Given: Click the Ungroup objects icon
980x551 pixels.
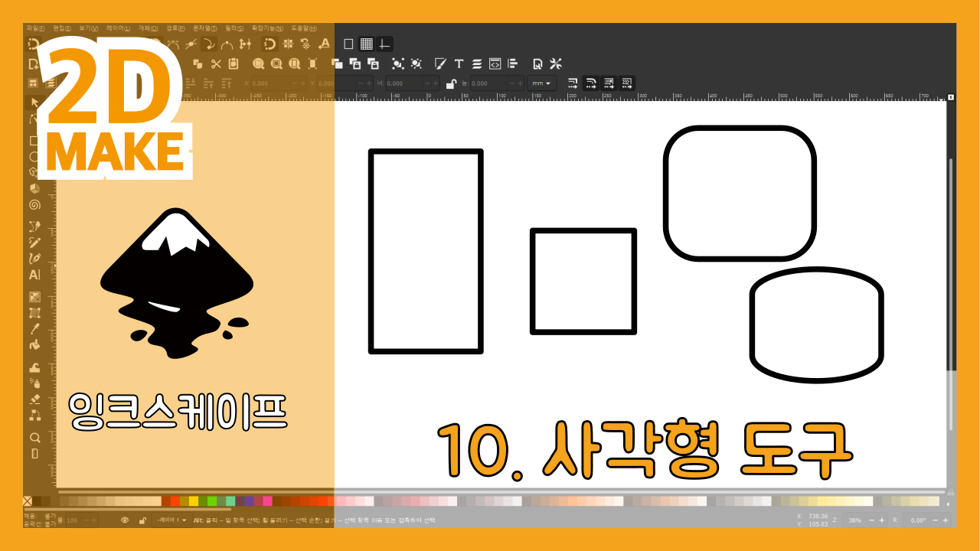Looking at the screenshot, I should 416,64.
